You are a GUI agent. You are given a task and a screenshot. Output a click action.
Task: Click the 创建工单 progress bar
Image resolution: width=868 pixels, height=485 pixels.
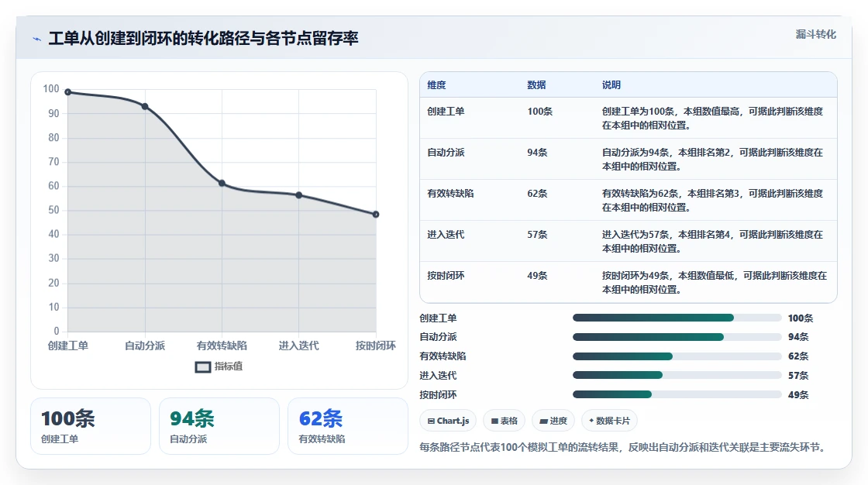click(x=677, y=318)
